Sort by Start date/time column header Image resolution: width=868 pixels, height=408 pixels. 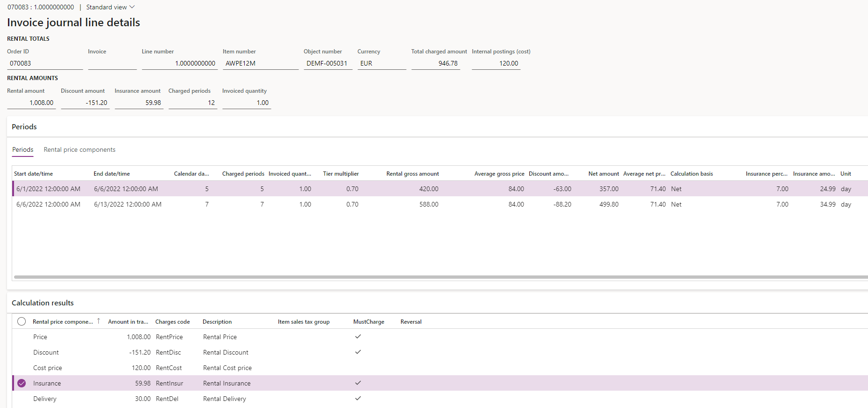pos(33,173)
